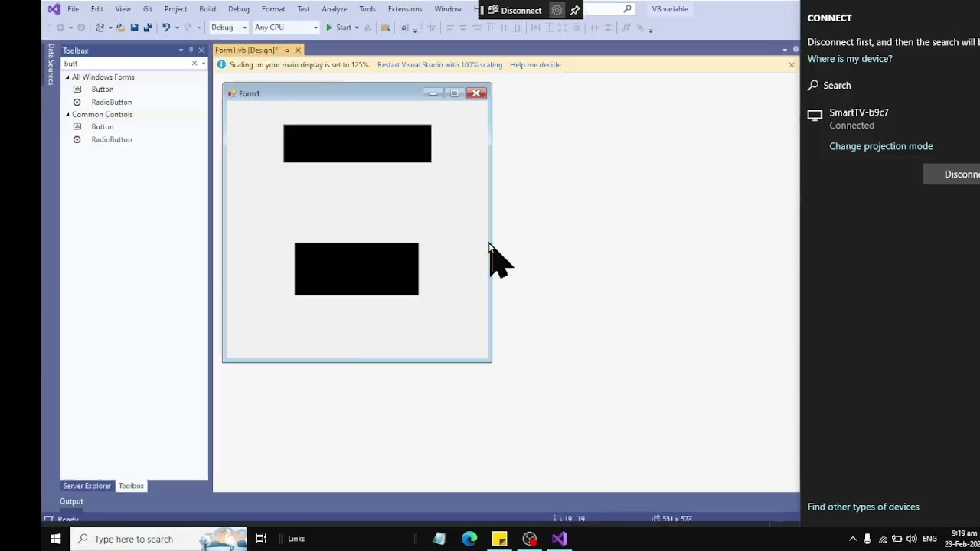Click the Help me decide link

coord(535,65)
